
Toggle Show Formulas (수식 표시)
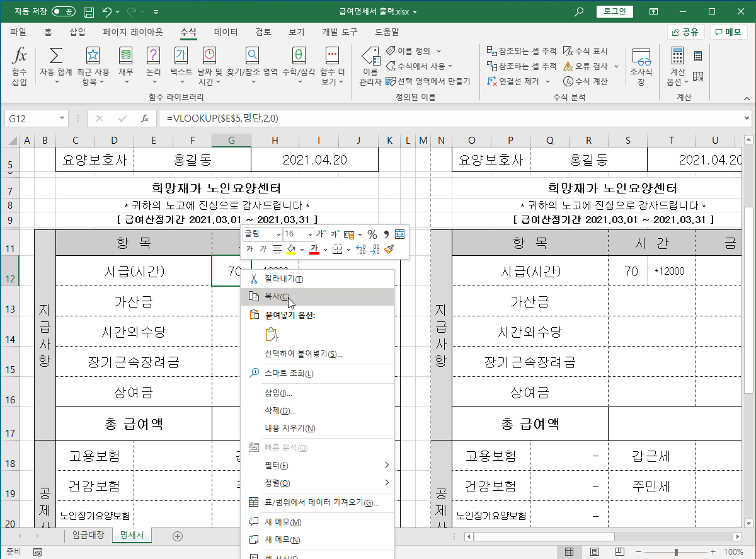pyautogui.click(x=585, y=51)
